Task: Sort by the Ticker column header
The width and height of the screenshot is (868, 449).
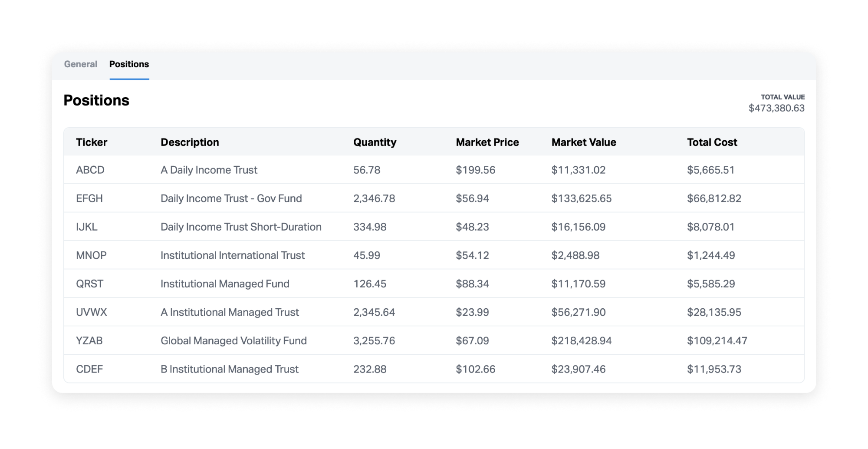Action: pyautogui.click(x=92, y=142)
